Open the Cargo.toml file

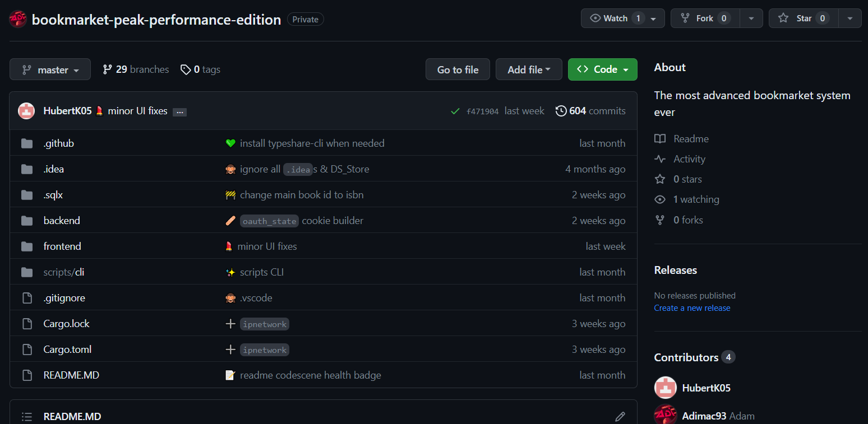point(67,350)
